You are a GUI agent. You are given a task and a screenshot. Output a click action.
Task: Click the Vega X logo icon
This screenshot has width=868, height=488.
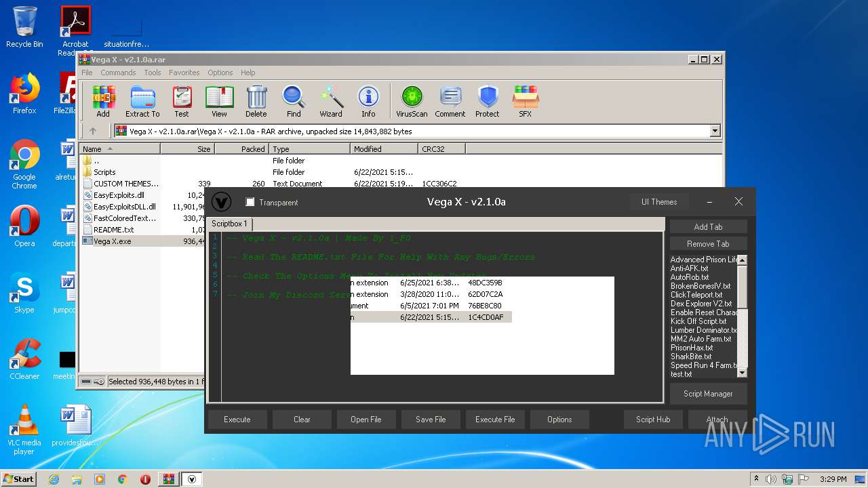pos(222,202)
